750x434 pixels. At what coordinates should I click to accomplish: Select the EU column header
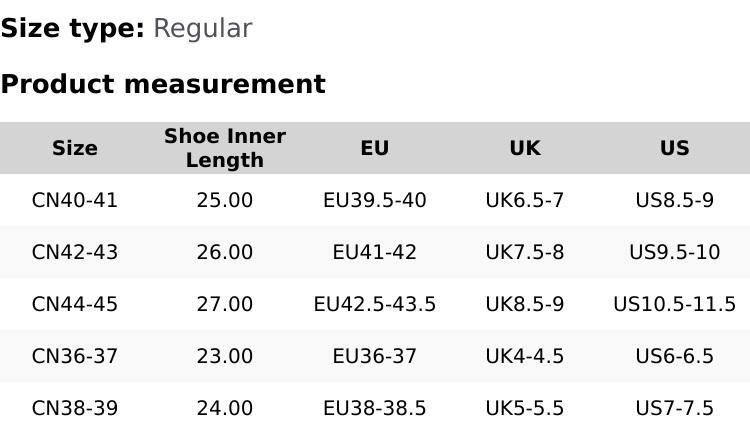375,148
